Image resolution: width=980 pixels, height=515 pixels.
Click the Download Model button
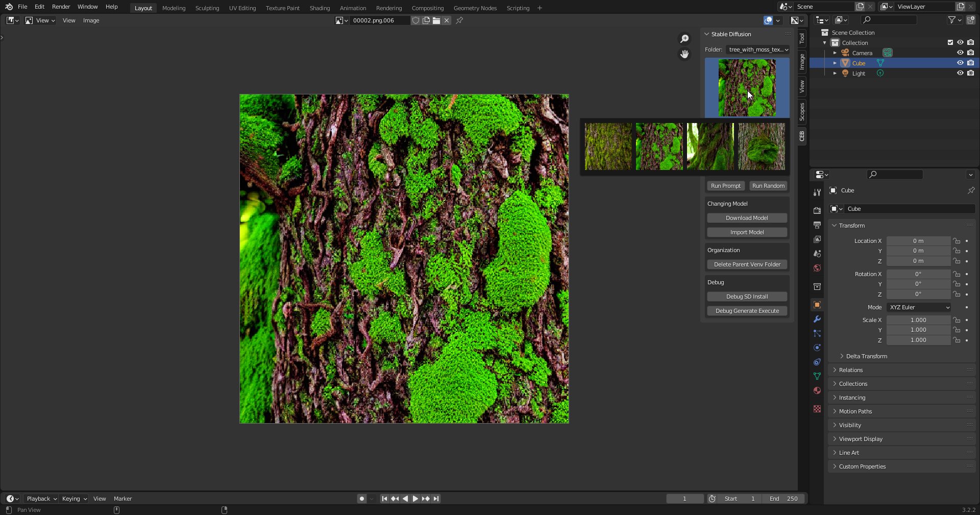747,218
